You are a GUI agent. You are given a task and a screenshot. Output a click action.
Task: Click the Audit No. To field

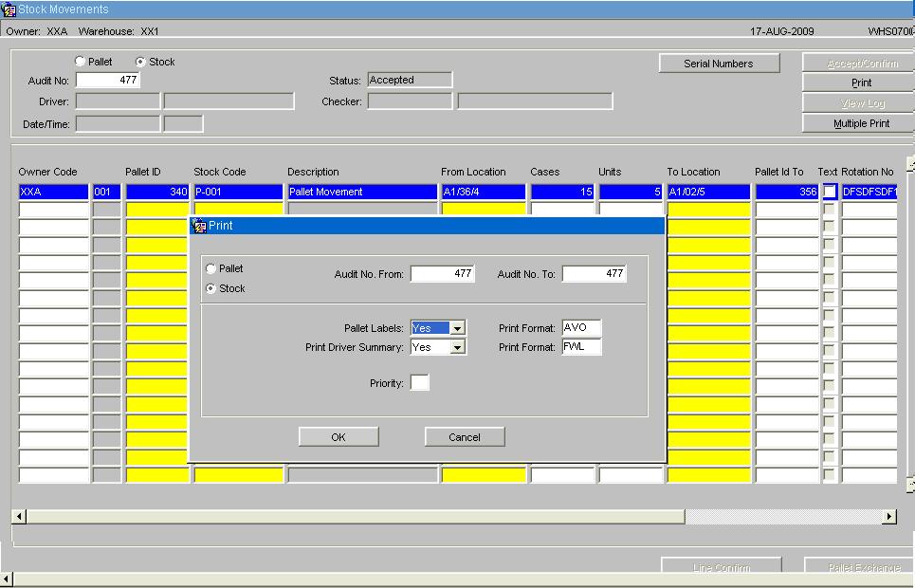click(x=595, y=273)
